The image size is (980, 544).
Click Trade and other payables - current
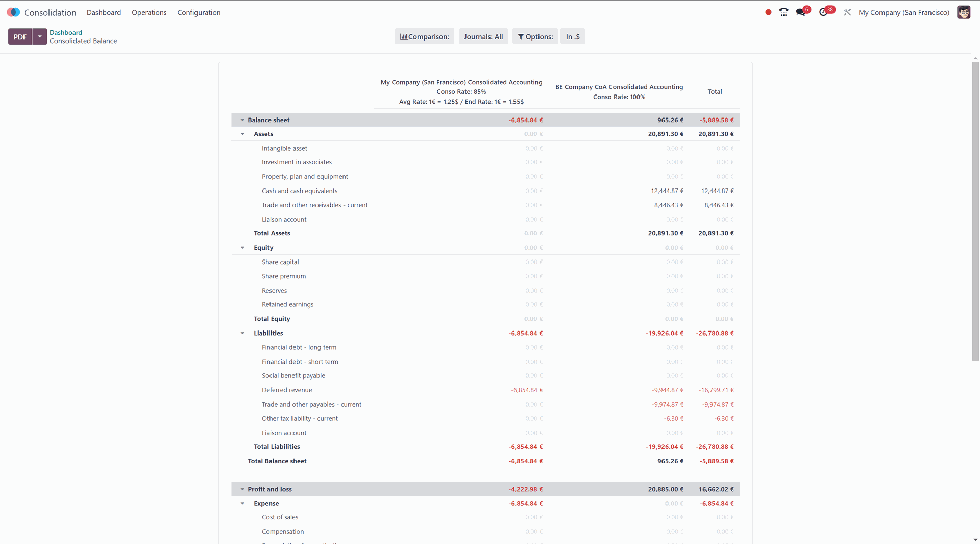click(x=311, y=404)
